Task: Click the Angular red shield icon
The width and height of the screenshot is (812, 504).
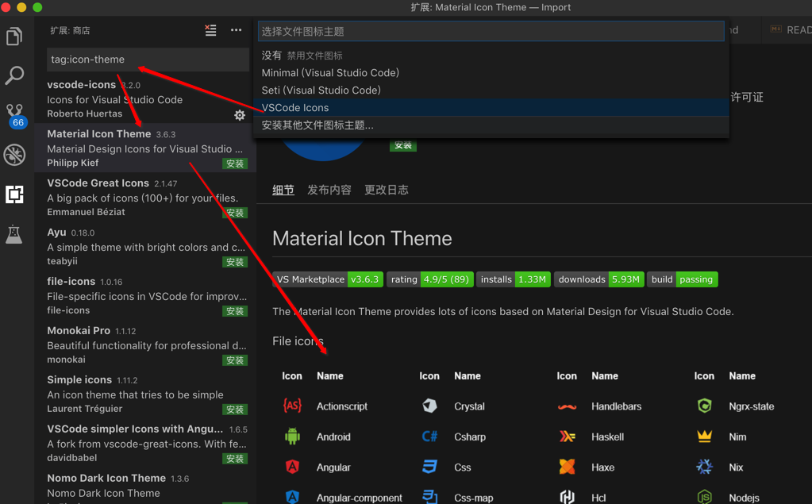Action: click(293, 467)
